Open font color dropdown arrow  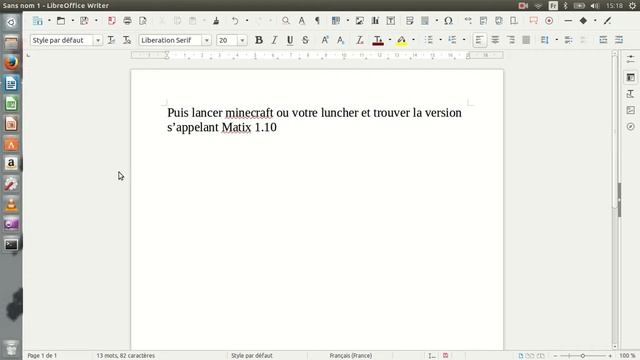[390, 40]
